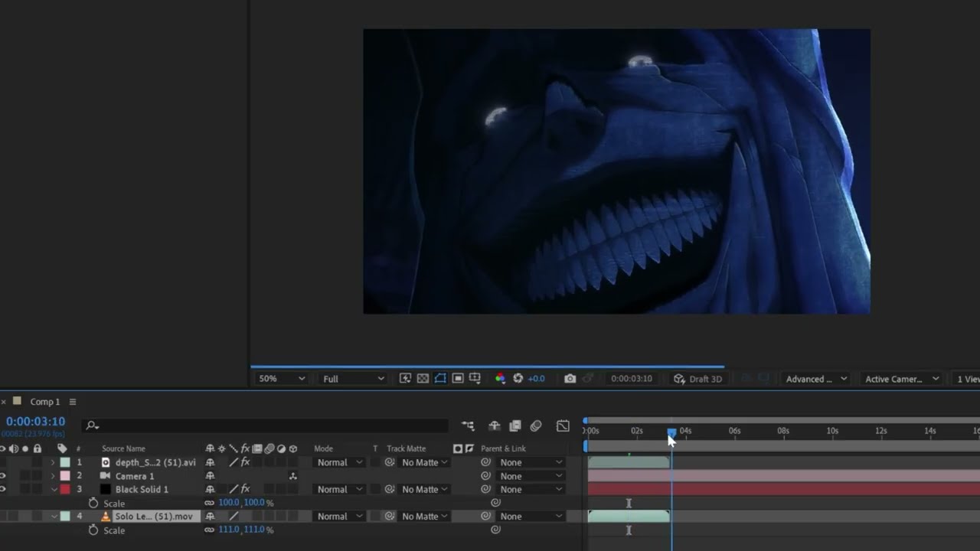Click the region of interest icon

point(458,379)
